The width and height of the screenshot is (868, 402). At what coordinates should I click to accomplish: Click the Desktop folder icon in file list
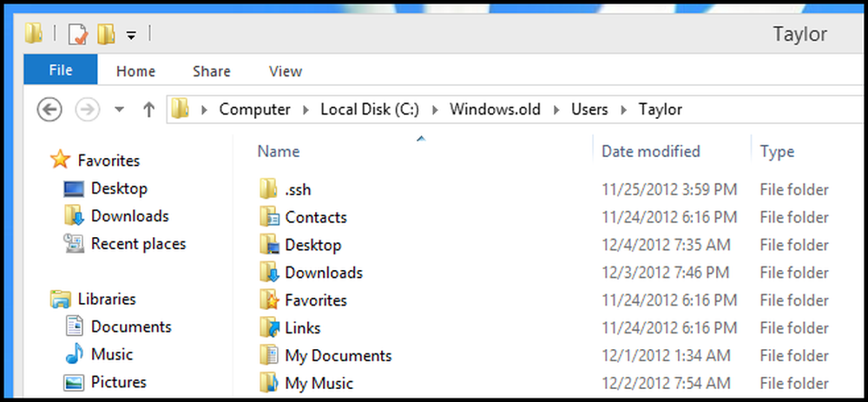tap(269, 244)
